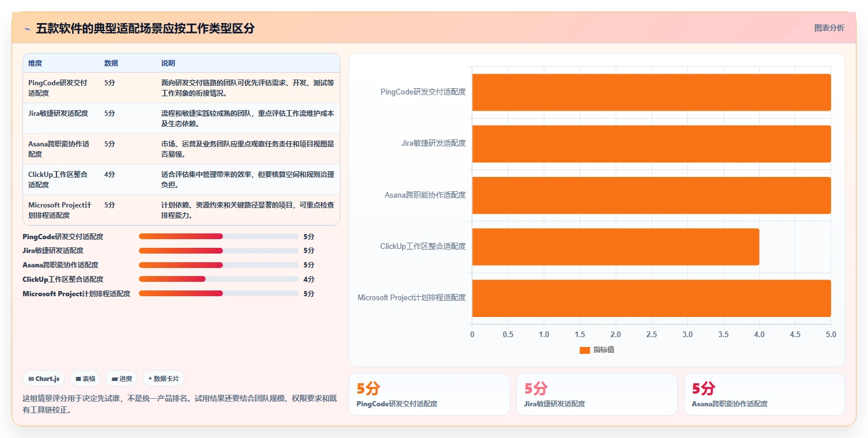
Task: Open the PingCode研发交付适配度 data card
Action: (x=429, y=394)
